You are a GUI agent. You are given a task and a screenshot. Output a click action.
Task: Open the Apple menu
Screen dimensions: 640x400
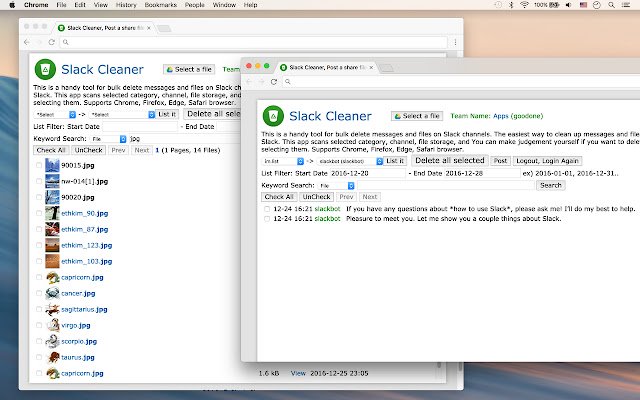12,5
